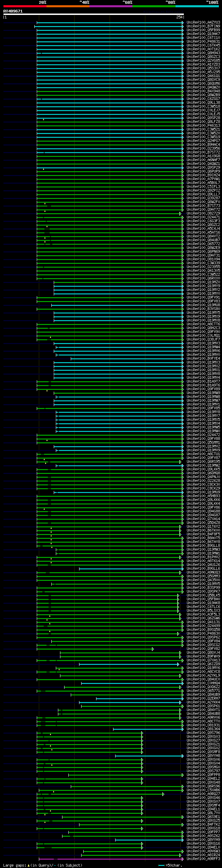
Task: Click the white query sequence bar
Action: 94,14
